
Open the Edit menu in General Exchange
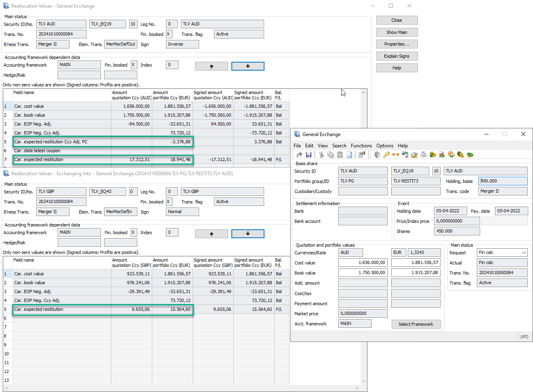point(309,146)
